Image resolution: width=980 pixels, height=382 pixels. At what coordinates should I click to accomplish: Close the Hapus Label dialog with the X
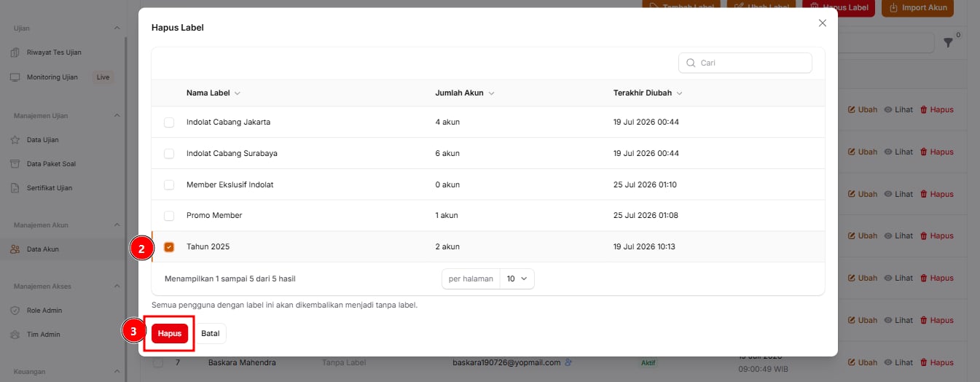(x=823, y=23)
